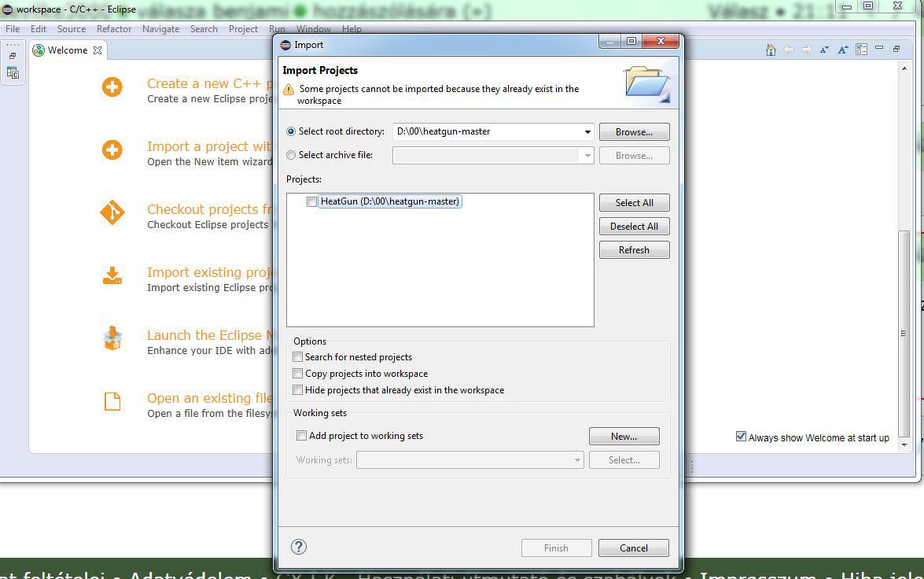Click New... working set button
The height and width of the screenshot is (579, 924).
tap(624, 437)
